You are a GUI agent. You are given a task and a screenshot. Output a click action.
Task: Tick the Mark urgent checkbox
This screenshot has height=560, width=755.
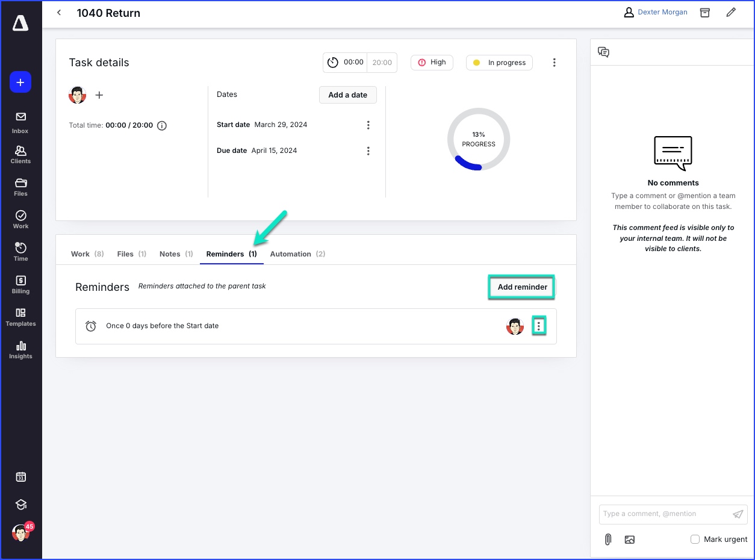(x=695, y=539)
